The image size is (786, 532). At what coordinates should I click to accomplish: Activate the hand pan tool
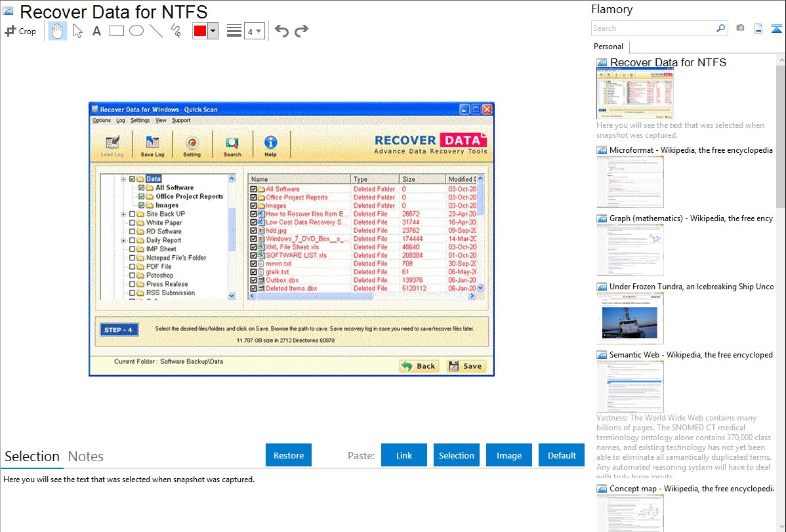pyautogui.click(x=58, y=31)
